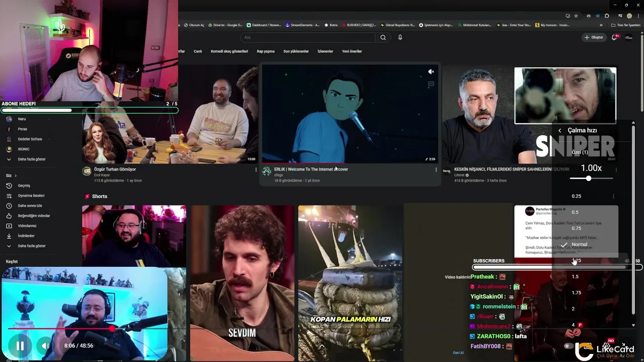
Task: Open the Dashboard / Stream bookmark
Action: click(264, 25)
